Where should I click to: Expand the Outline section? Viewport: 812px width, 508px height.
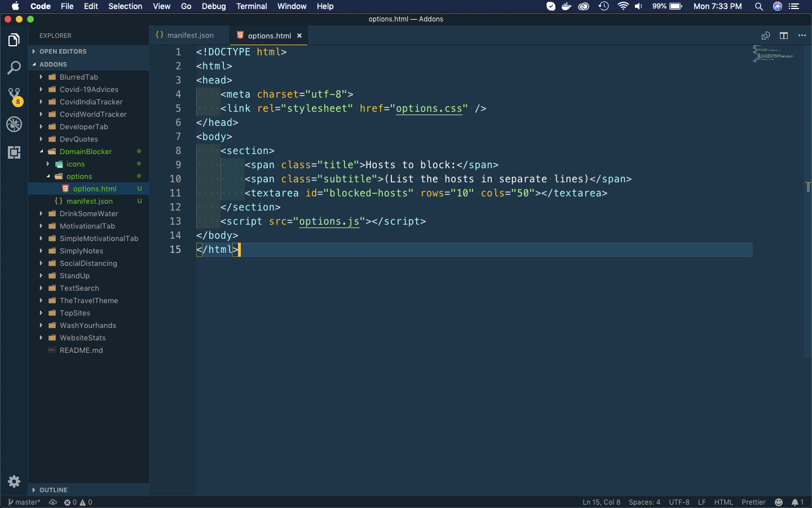89,490
